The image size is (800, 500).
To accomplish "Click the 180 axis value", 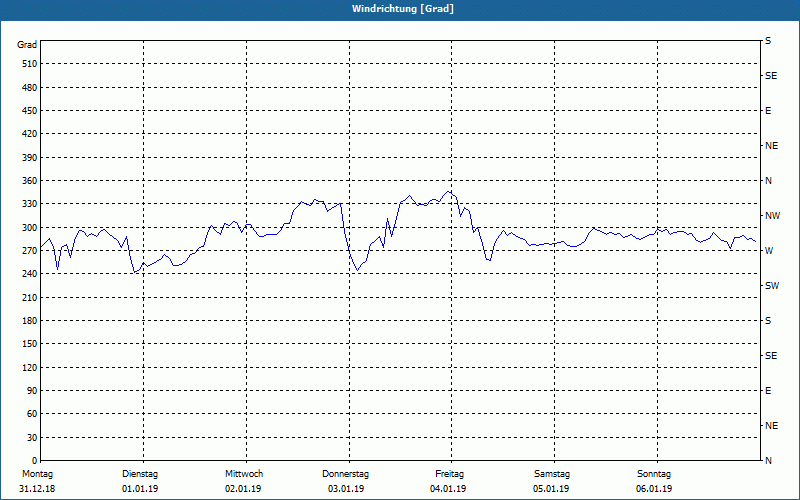I will coord(29,321).
